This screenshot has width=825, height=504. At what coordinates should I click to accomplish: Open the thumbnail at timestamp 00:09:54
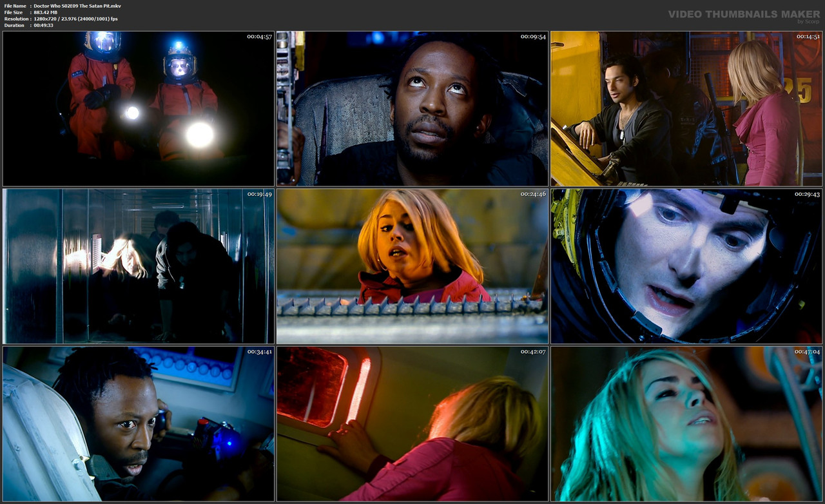click(412, 108)
